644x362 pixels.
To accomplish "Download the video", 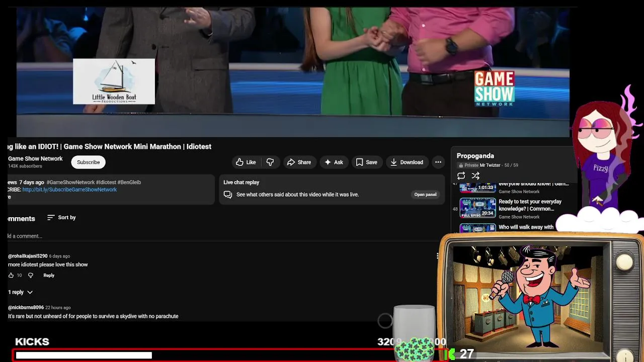I will coord(407,162).
